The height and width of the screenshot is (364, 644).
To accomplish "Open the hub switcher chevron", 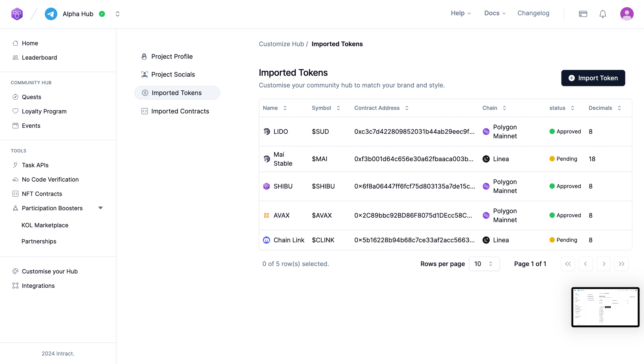I will 117,14.
